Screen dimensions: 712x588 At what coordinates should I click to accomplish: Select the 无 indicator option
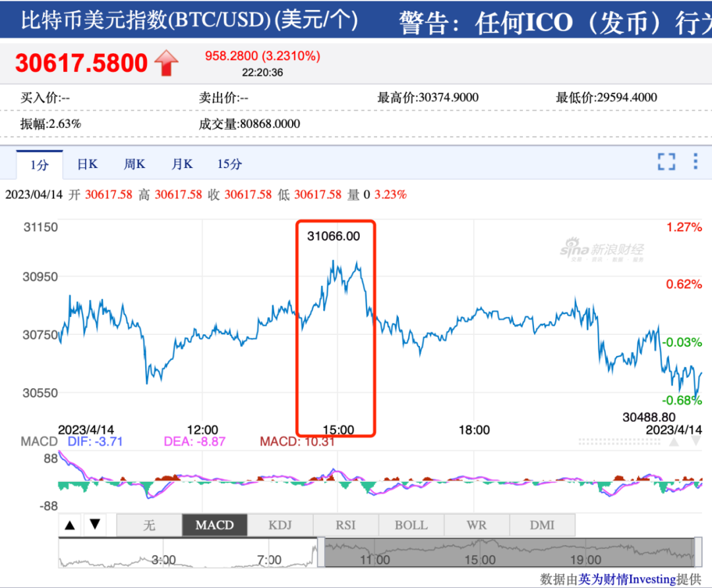point(150,525)
